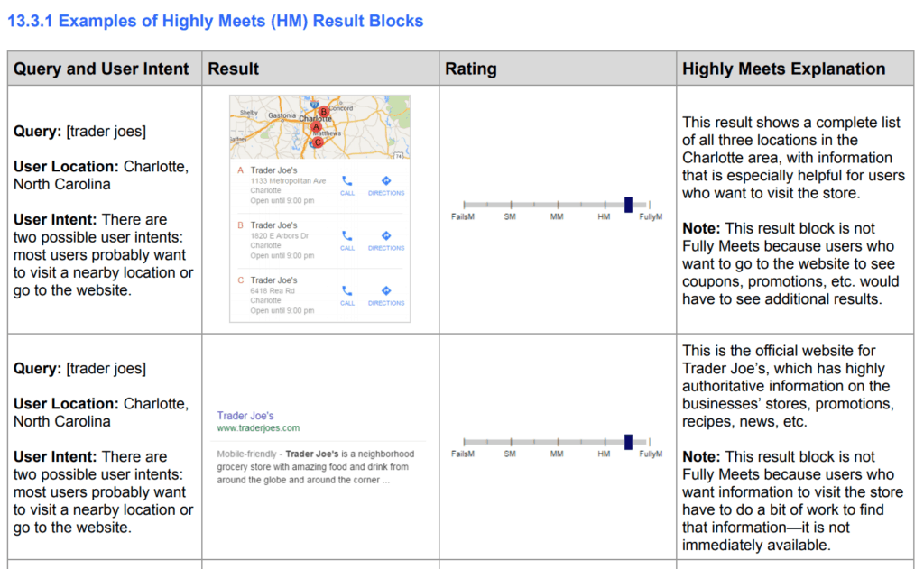Open the Trader Joe's blue search result title

(245, 416)
